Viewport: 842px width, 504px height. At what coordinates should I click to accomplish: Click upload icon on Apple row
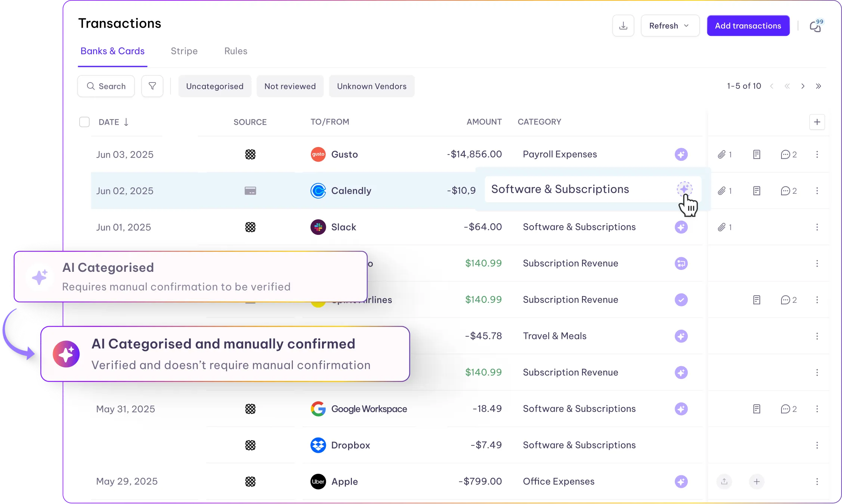(x=724, y=482)
